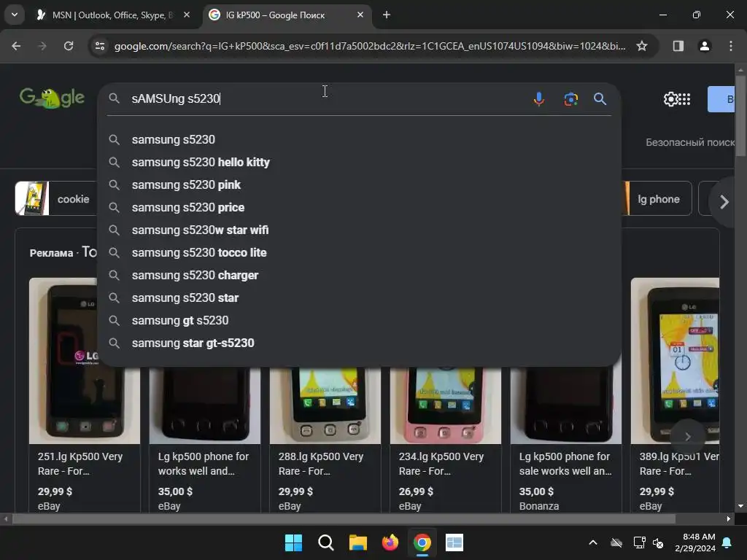
Task: Click the lg phone filter chip
Action: 658,198
